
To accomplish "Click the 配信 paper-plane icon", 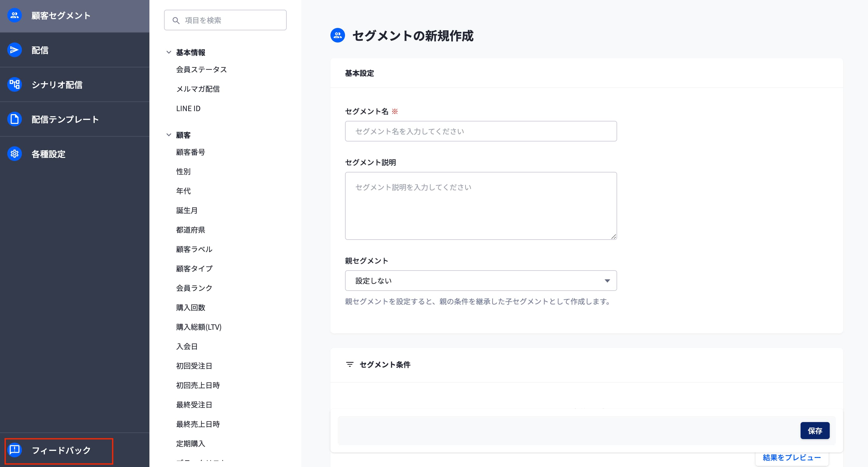I will [15, 50].
